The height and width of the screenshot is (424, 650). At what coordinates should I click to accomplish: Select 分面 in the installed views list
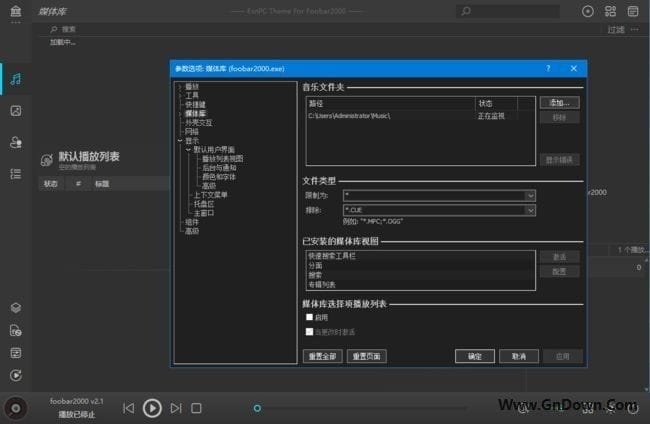point(420,266)
